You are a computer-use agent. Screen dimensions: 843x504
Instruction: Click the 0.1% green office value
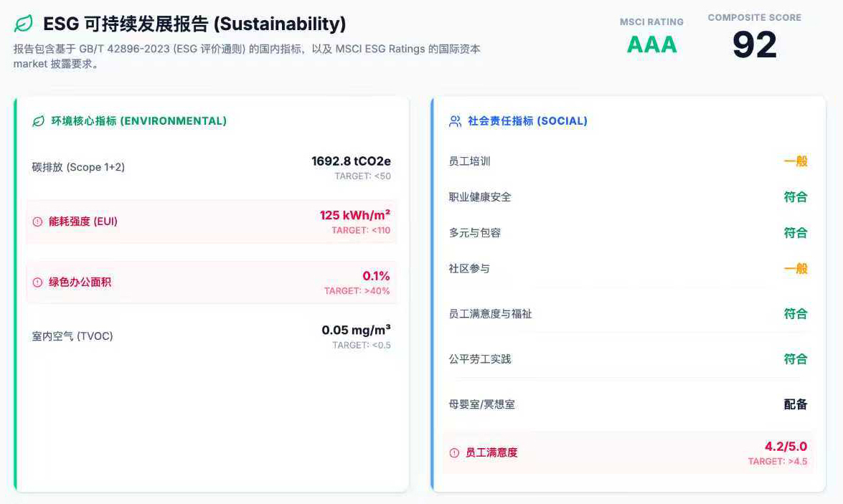[x=376, y=276]
